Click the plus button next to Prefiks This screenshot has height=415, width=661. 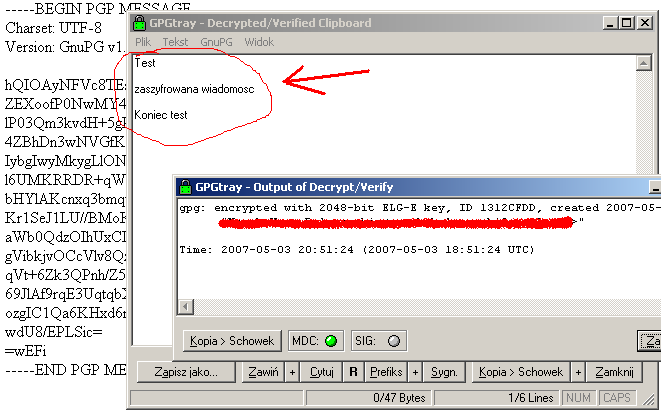tap(415, 372)
